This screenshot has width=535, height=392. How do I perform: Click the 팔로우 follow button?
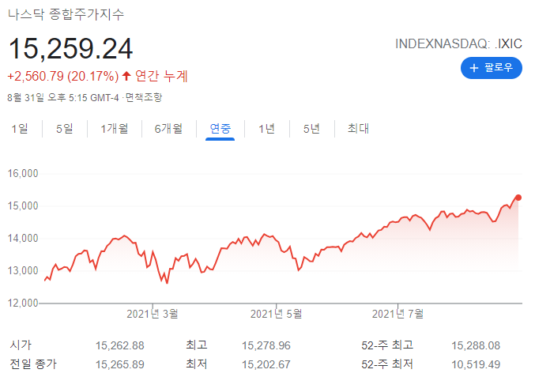[492, 68]
